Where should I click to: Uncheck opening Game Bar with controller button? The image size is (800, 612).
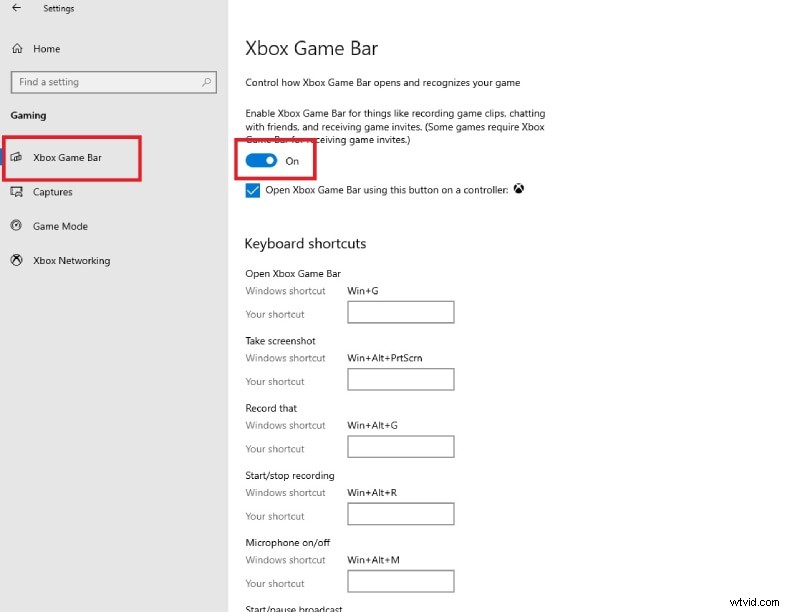(x=253, y=190)
